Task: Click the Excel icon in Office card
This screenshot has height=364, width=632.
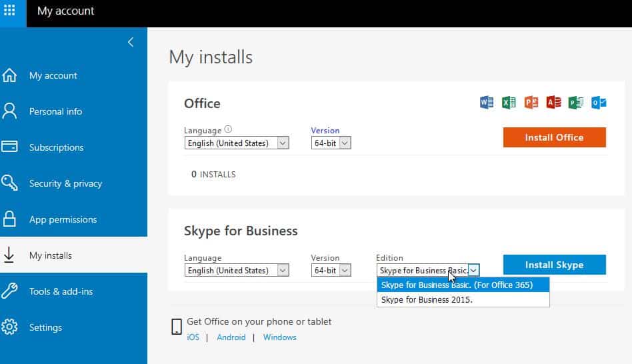Action: (x=509, y=103)
